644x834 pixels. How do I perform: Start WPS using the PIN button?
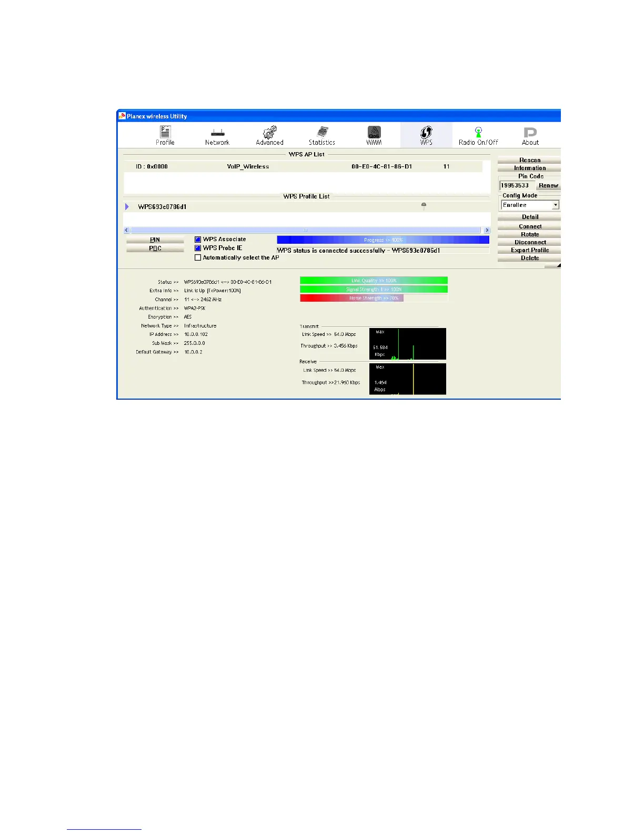(155, 240)
